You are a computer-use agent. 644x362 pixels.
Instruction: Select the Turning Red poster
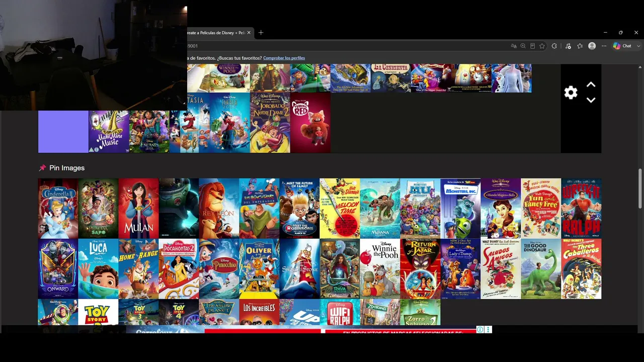pos(310,123)
